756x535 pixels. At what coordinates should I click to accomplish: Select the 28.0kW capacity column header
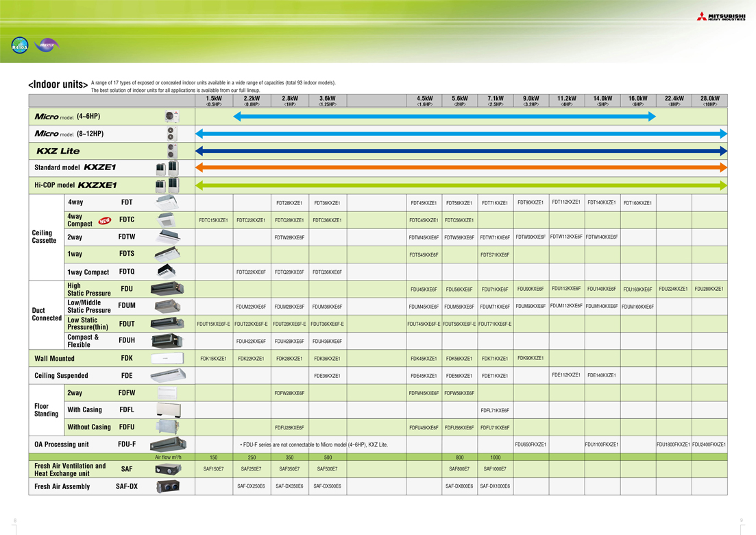point(709,101)
